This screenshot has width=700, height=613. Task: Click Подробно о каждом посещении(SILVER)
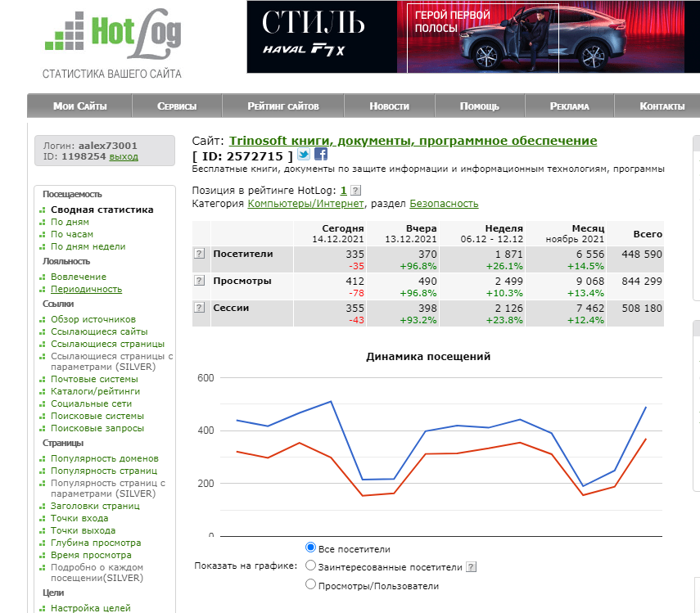[97, 572]
